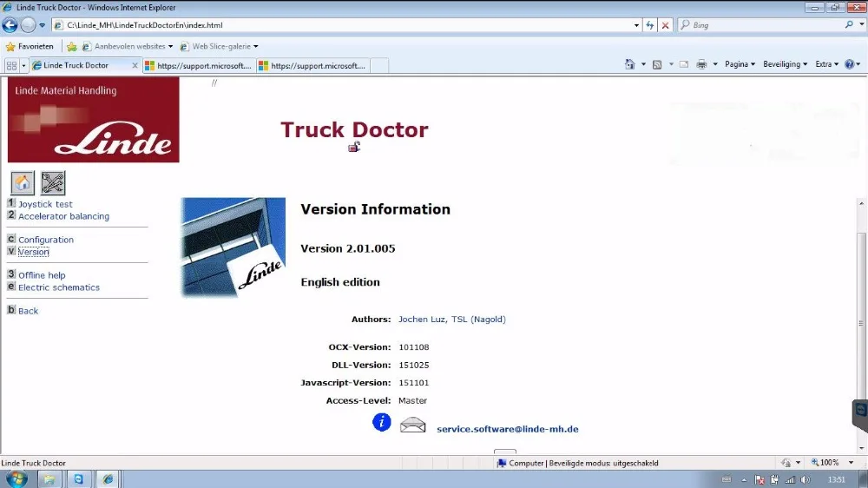Switch to the first support.microsoft tab
Image resolution: width=868 pixels, height=488 pixels.
[x=198, y=65]
